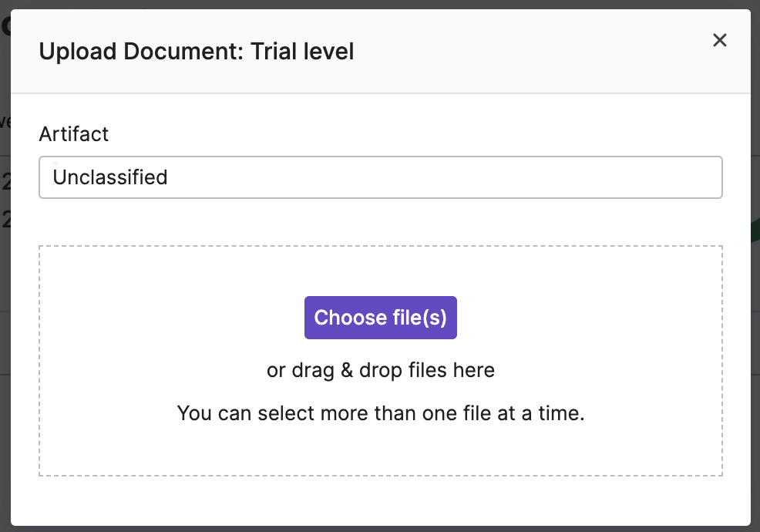Click the 'Upload Document: Trial level' title
The height and width of the screenshot is (532, 760).
197,52
